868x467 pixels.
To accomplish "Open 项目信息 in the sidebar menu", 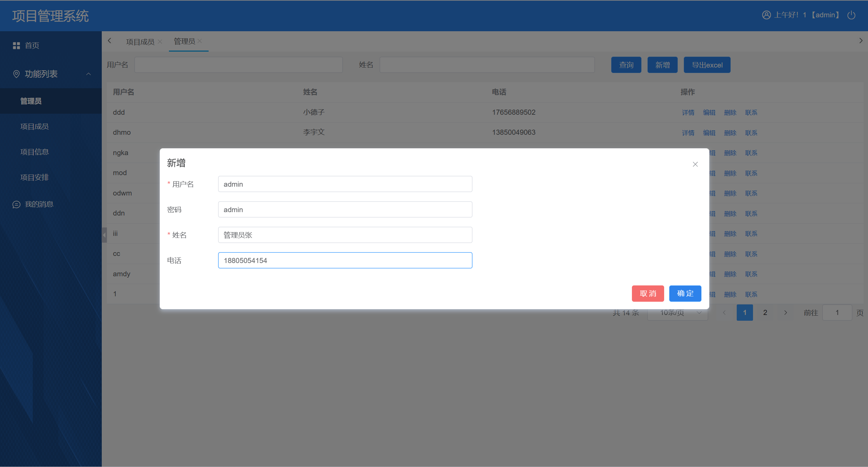I will point(35,152).
